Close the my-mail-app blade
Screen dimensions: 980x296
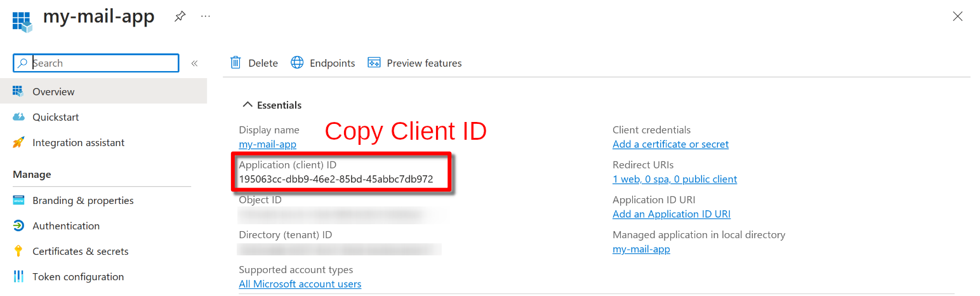point(957,17)
